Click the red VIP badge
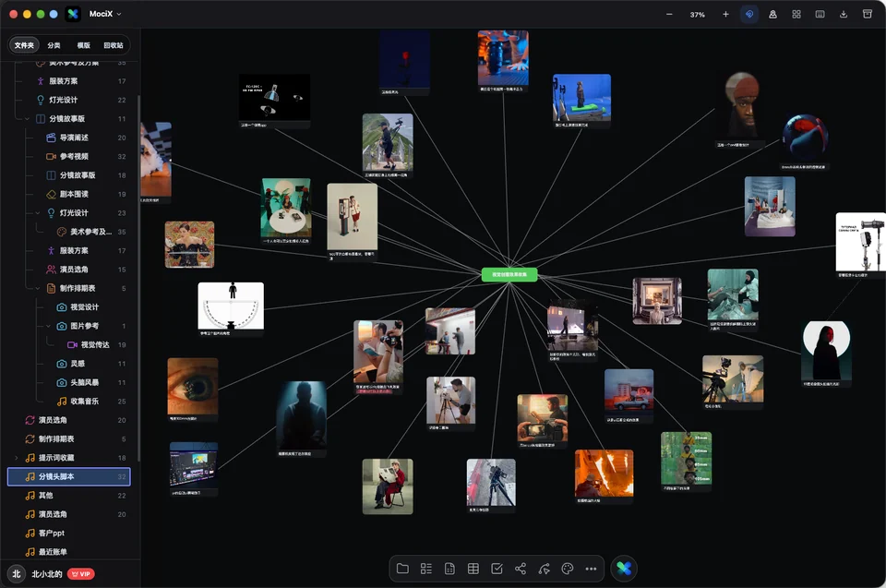Screen dimensions: 886x588 [x=81, y=574]
